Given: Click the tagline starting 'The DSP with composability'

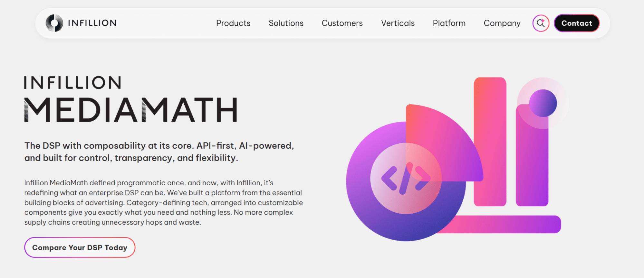Looking at the screenshot, I should (159, 152).
